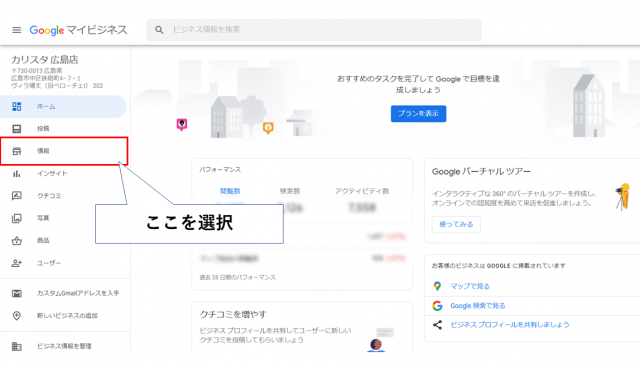This screenshot has width=640, height=365.
Task: Open the インサイト bar chart icon
Action: pos(17,174)
